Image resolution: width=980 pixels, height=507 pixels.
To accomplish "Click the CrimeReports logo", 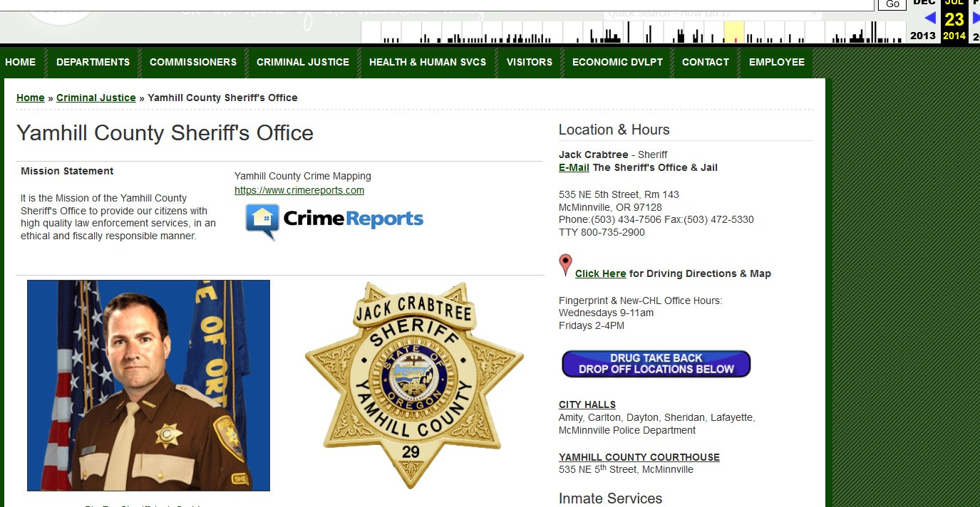I will 334,221.
